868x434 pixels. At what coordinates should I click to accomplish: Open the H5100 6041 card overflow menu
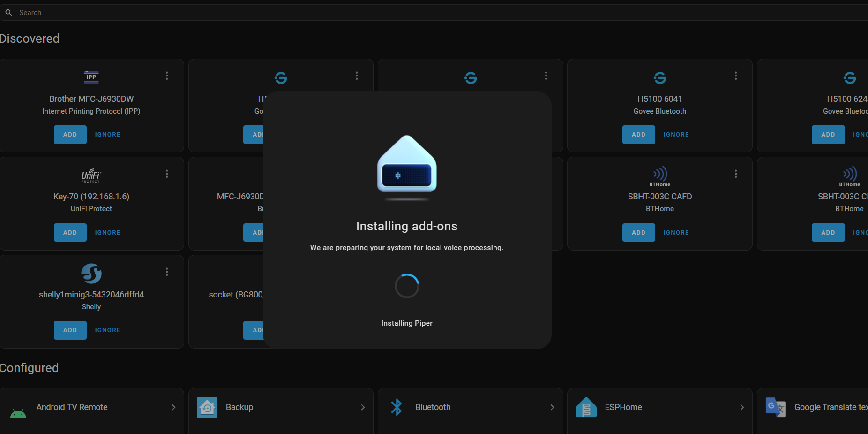[x=736, y=76]
